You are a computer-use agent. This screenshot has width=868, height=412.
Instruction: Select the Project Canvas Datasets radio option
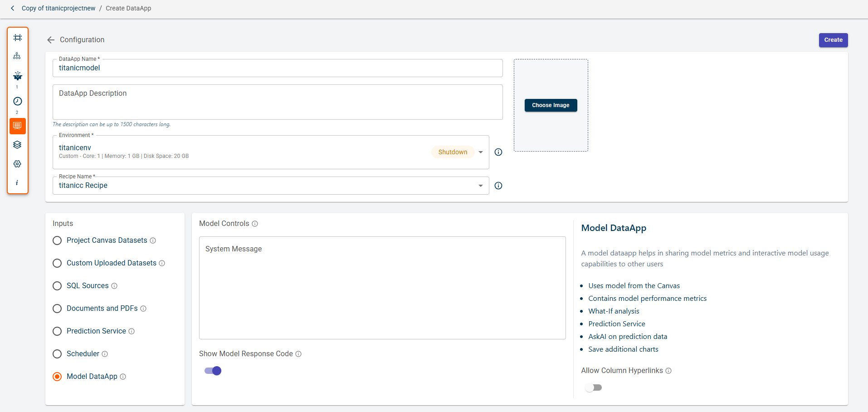click(57, 240)
